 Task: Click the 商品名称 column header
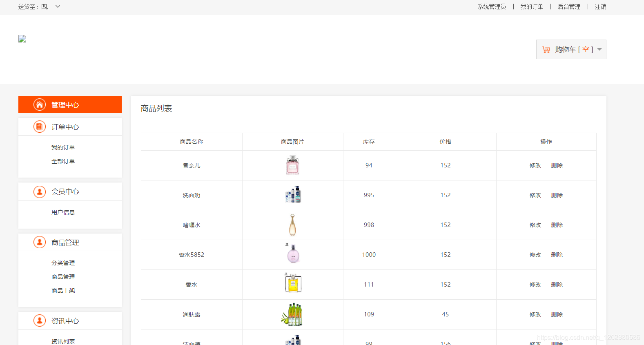click(x=192, y=142)
